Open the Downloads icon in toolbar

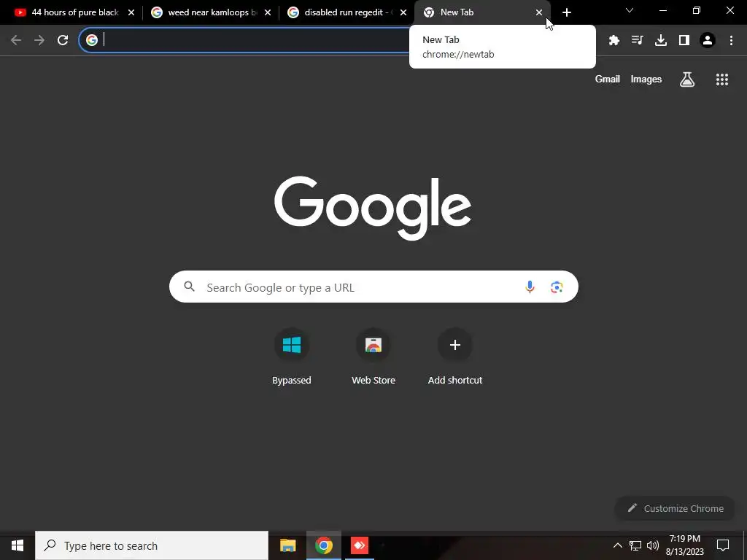661,40
